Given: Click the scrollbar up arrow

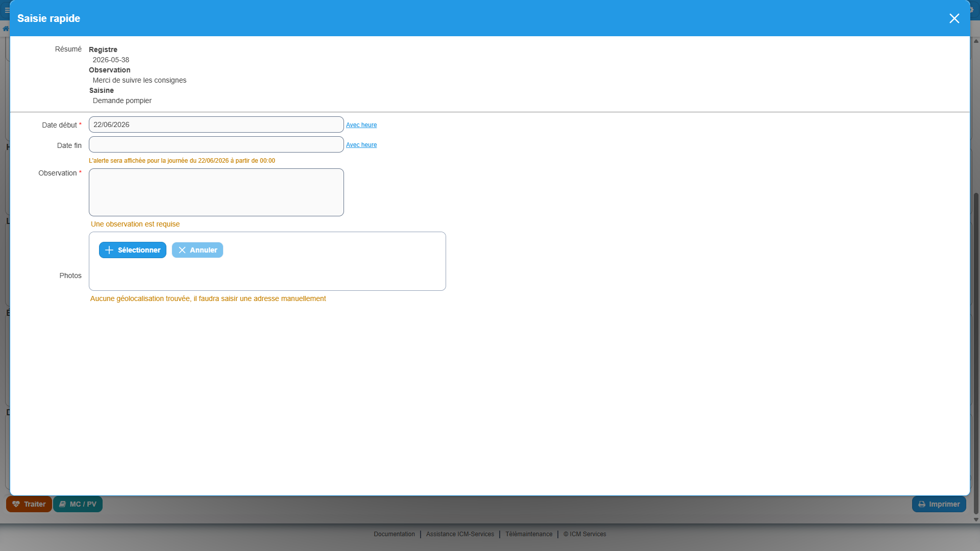Looking at the screenshot, I should (x=976, y=41).
